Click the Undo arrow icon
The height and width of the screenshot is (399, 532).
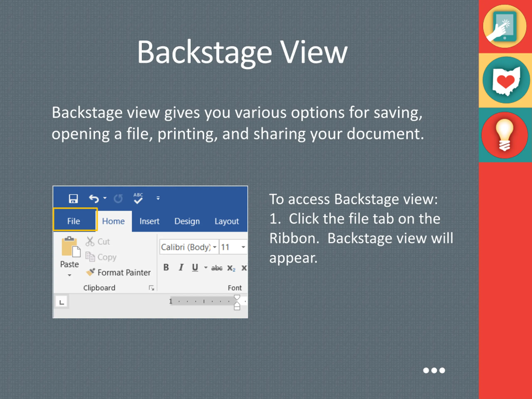click(x=94, y=199)
